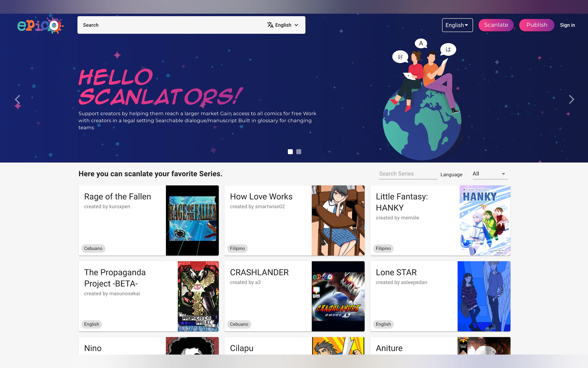Click the Publish button
Image resolution: width=588 pixels, height=368 pixels.
(536, 25)
